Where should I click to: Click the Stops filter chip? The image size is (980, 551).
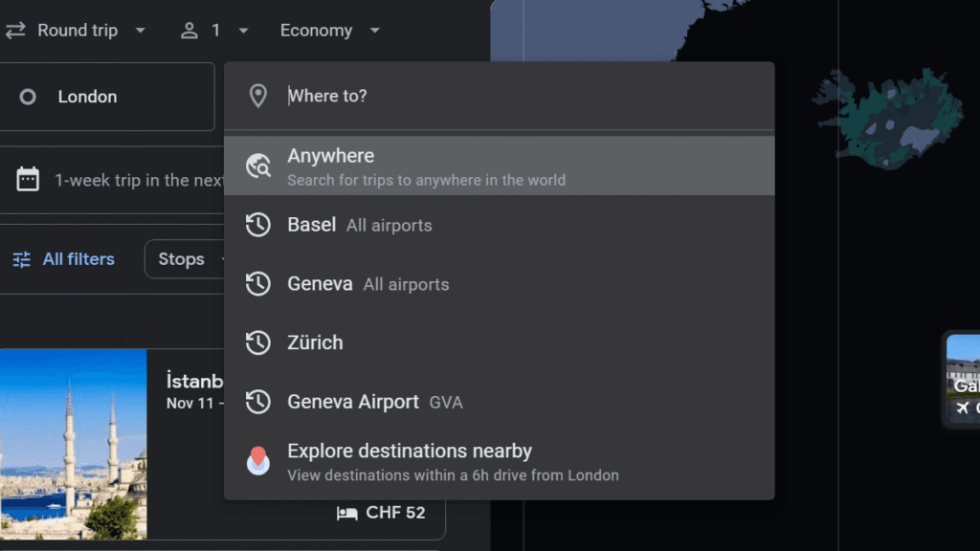coord(184,259)
